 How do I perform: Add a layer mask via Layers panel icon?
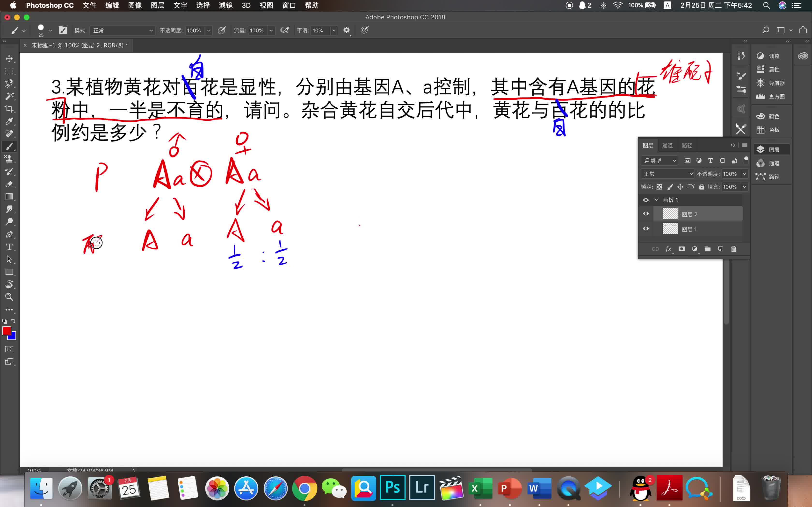pos(681,249)
